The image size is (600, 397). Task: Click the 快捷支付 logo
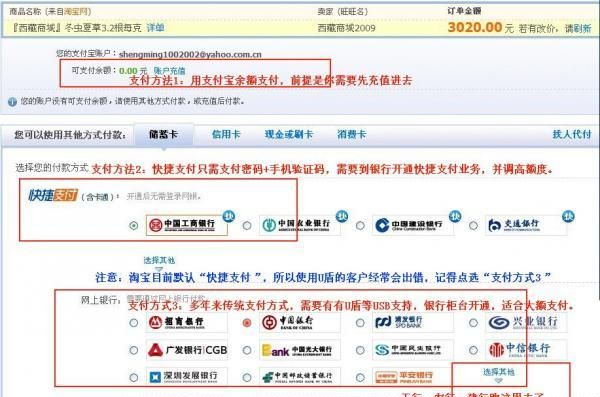[x=53, y=195]
